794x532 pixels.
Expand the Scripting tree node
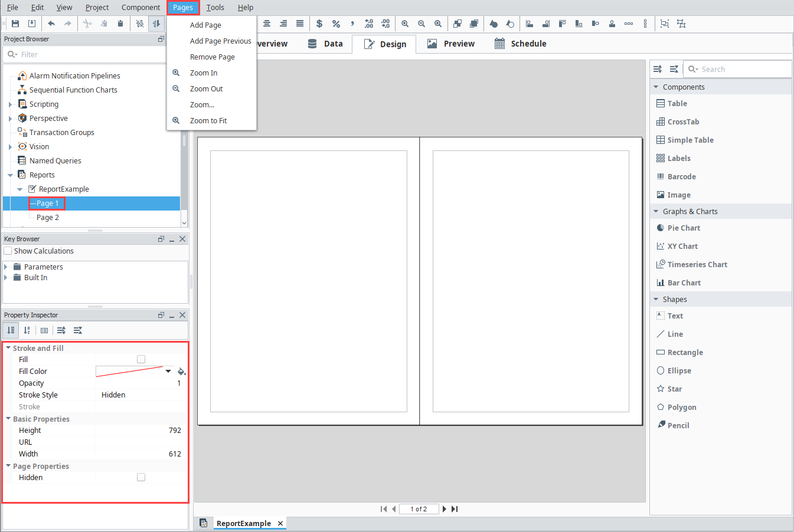(x=10, y=104)
